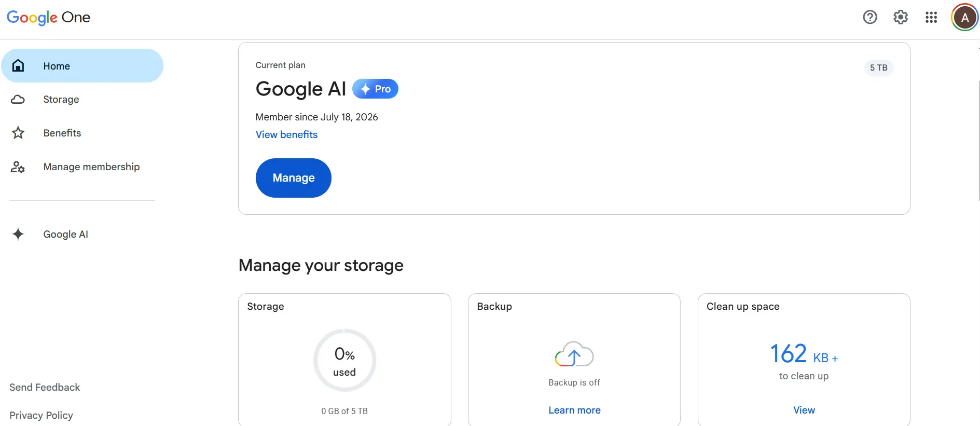Click the 'Google AI' plan title
The height and width of the screenshot is (426, 980).
(x=301, y=89)
